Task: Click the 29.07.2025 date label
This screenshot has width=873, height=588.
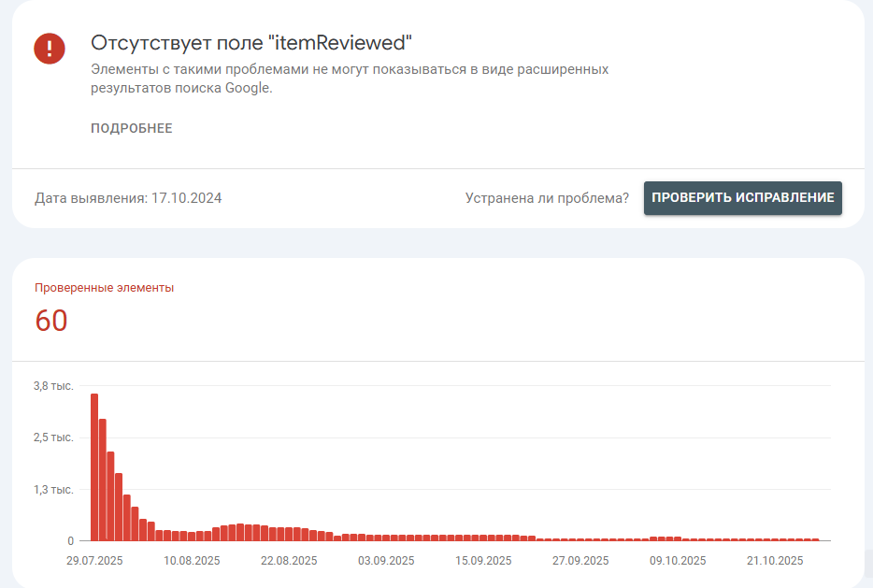Action: pyautogui.click(x=94, y=561)
